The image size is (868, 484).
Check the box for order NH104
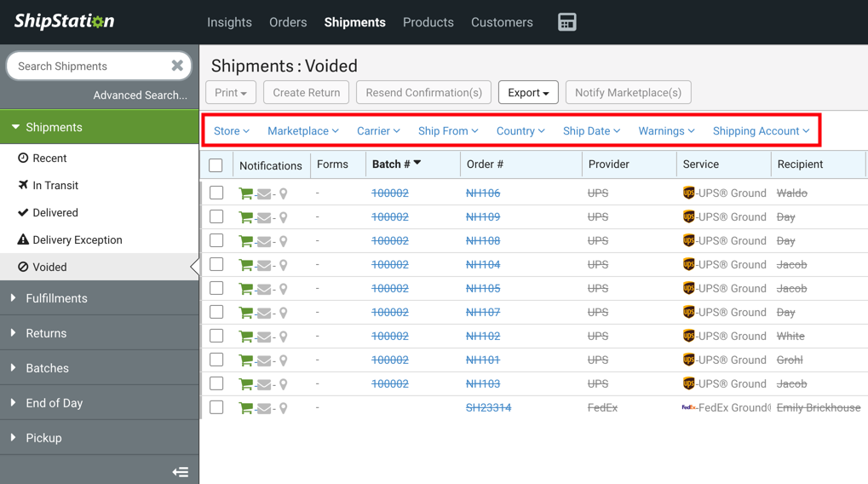[x=216, y=264]
